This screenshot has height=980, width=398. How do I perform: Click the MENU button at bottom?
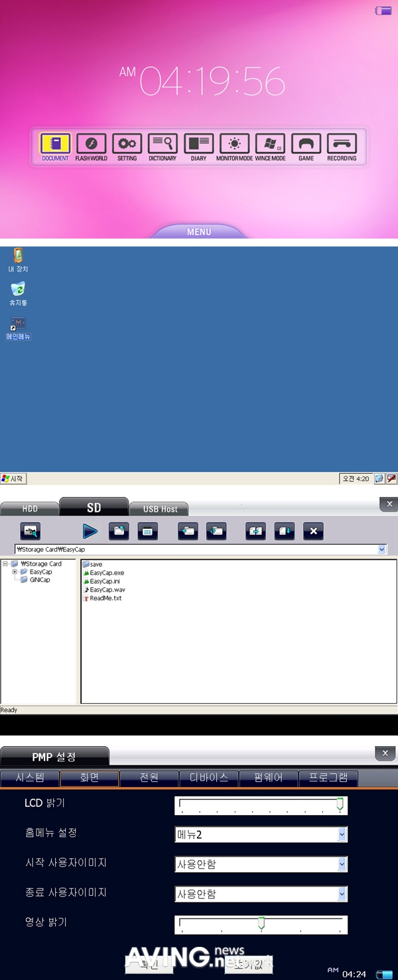point(199,231)
